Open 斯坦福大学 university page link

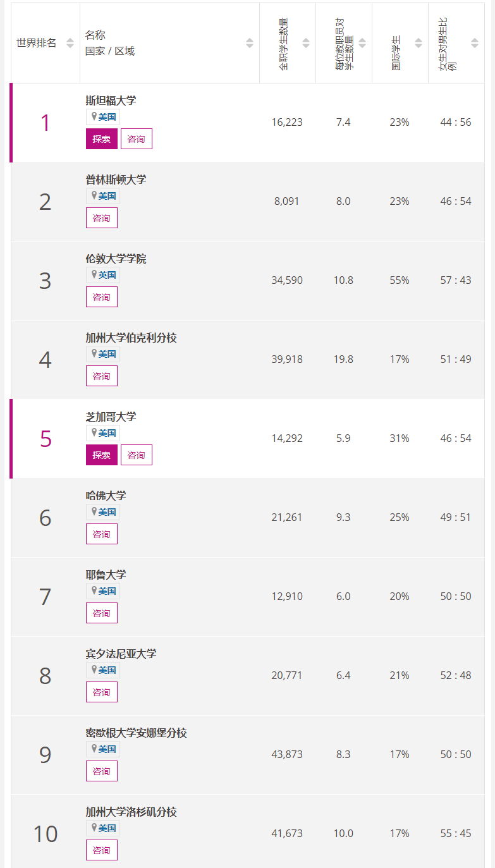point(111,101)
